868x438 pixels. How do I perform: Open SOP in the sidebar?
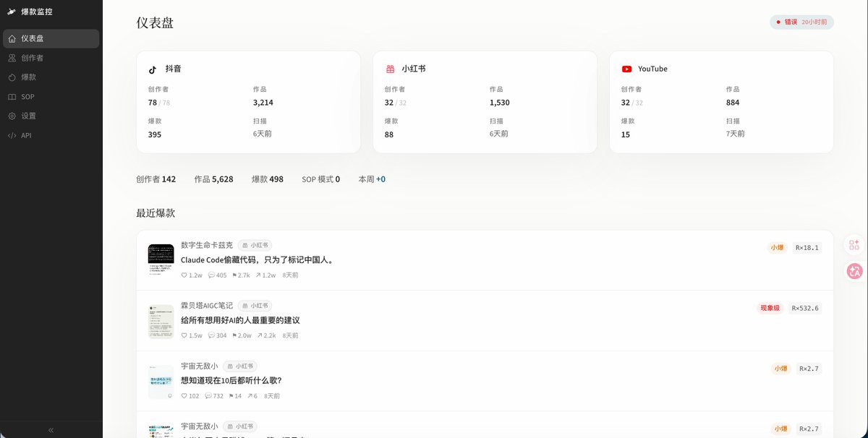tap(51, 97)
